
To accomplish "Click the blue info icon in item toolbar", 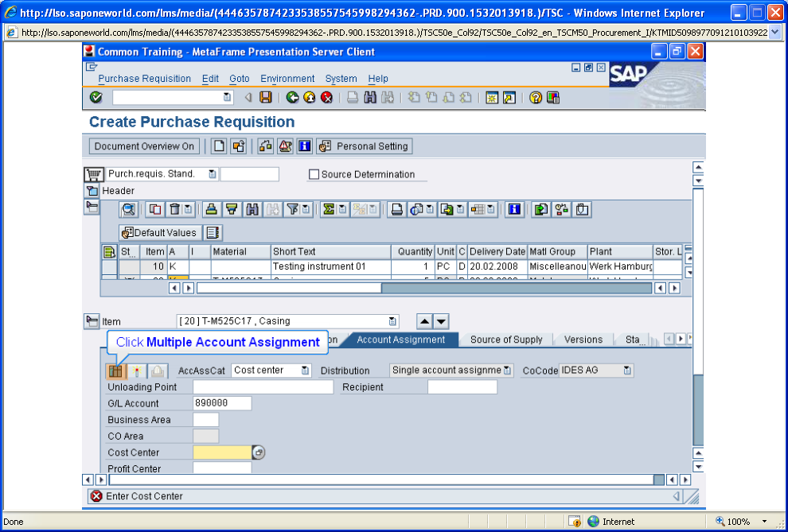I will pyautogui.click(x=514, y=209).
